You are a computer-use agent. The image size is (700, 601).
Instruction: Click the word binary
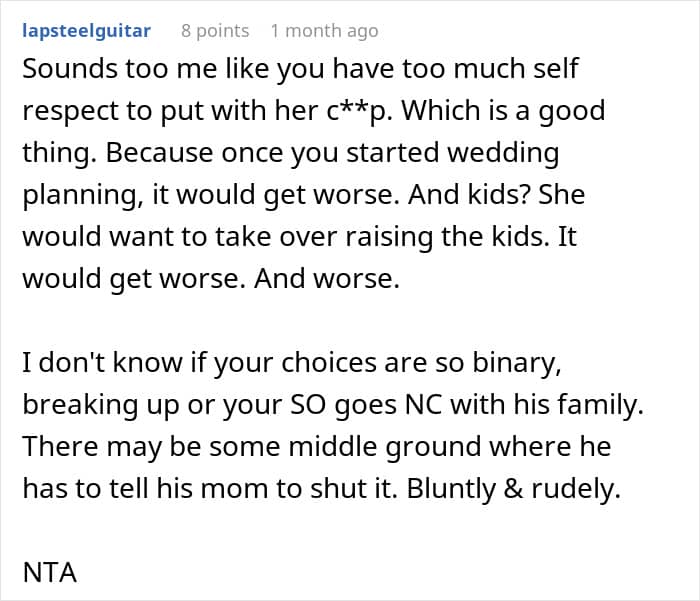coord(517,363)
